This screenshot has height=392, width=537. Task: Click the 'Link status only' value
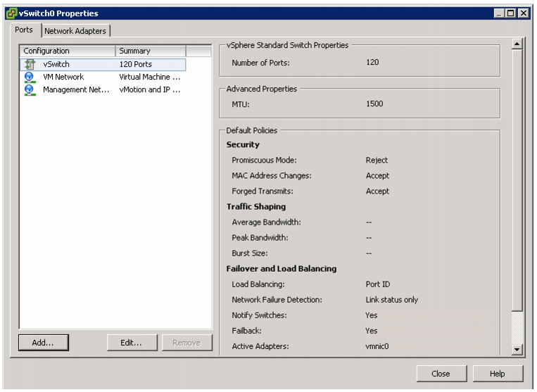point(392,300)
